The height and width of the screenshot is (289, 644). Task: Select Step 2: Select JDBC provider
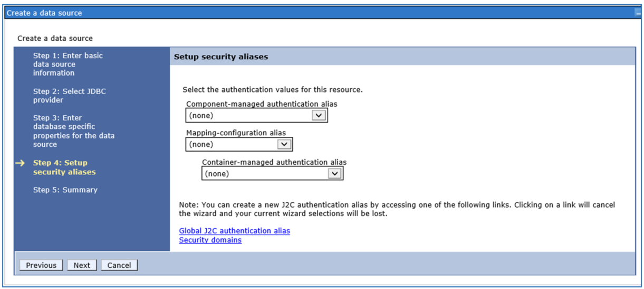pyautogui.click(x=69, y=96)
